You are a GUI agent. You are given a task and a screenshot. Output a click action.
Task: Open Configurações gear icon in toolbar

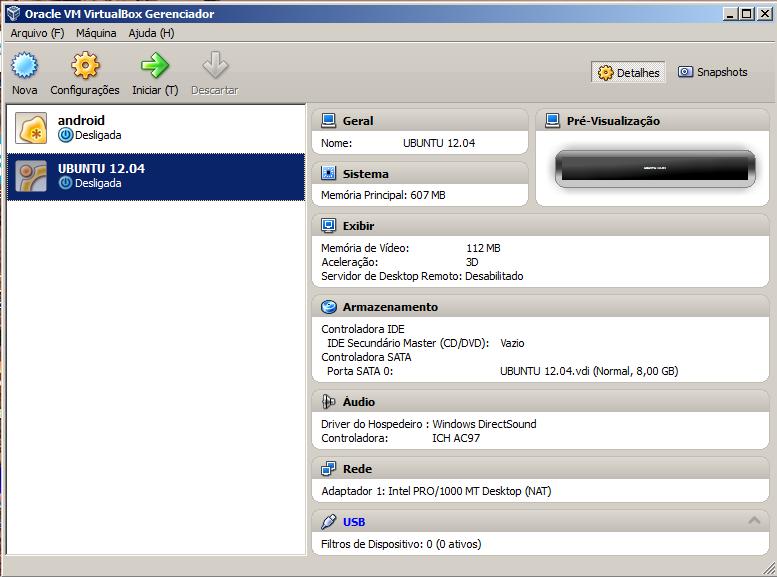tap(85, 67)
